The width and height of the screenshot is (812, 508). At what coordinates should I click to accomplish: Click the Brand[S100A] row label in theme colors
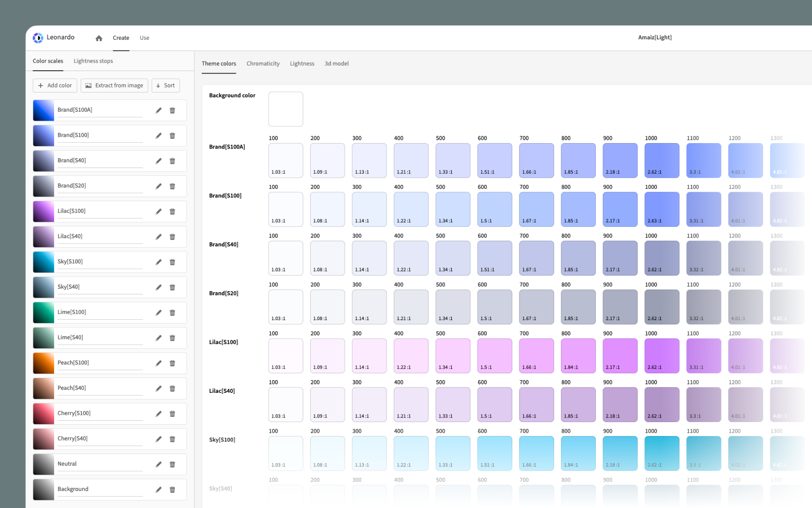(x=227, y=147)
